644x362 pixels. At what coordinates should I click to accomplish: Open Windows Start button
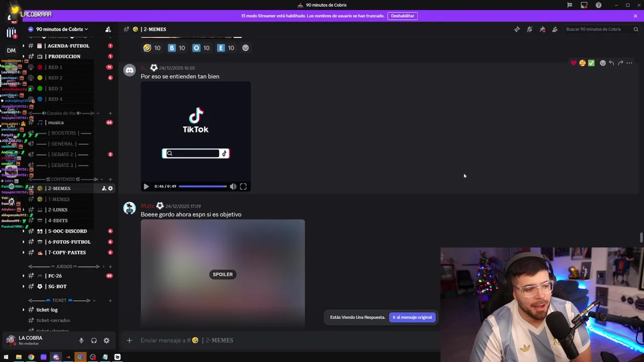[x=6, y=357]
